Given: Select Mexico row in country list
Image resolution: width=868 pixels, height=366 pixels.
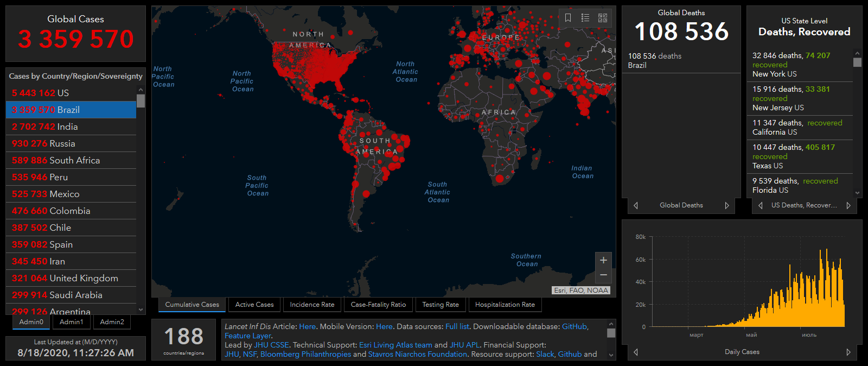Looking at the screenshot, I should click(x=71, y=194).
